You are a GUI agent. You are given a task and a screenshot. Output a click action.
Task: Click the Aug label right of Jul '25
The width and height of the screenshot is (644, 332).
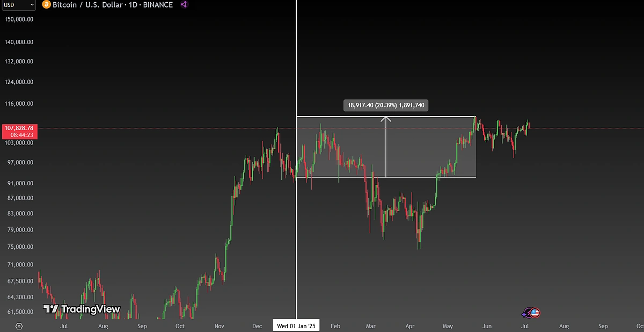564,326
